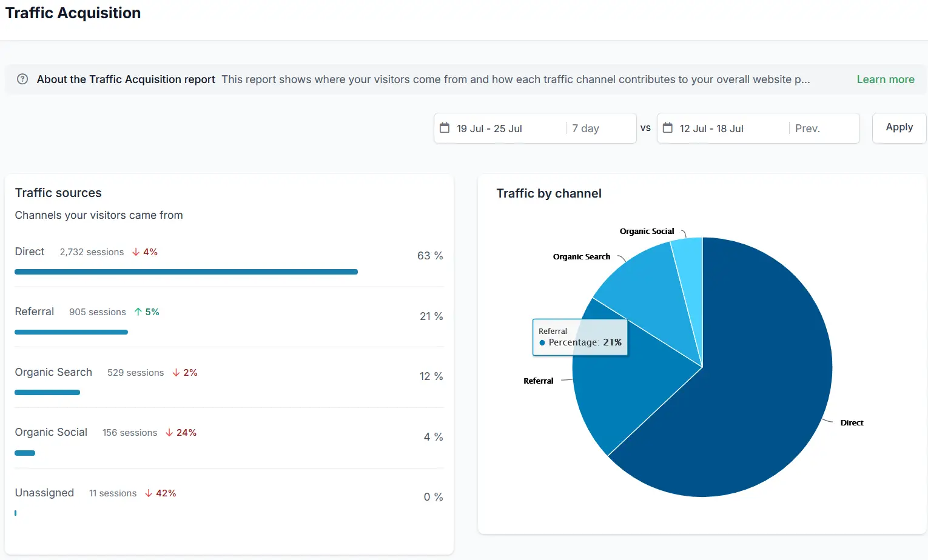Click the red down arrow next to Direct 4%
Screen dimensions: 928x560
[x=136, y=252]
